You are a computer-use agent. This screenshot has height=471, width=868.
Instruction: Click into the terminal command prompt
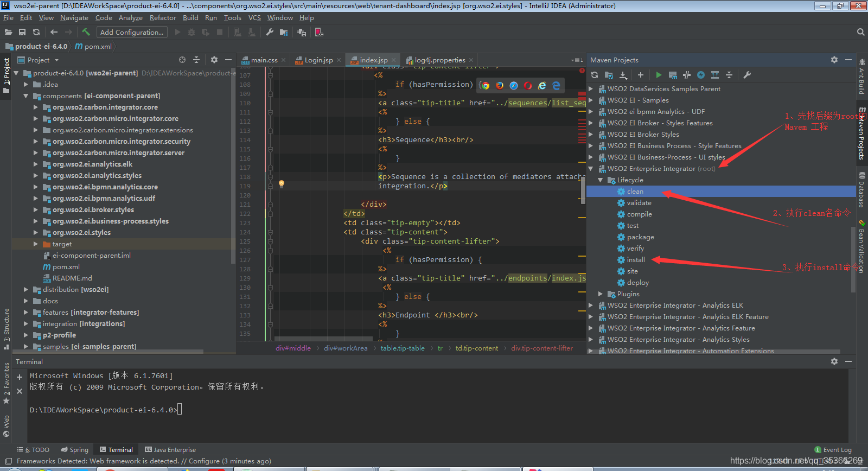click(x=180, y=410)
